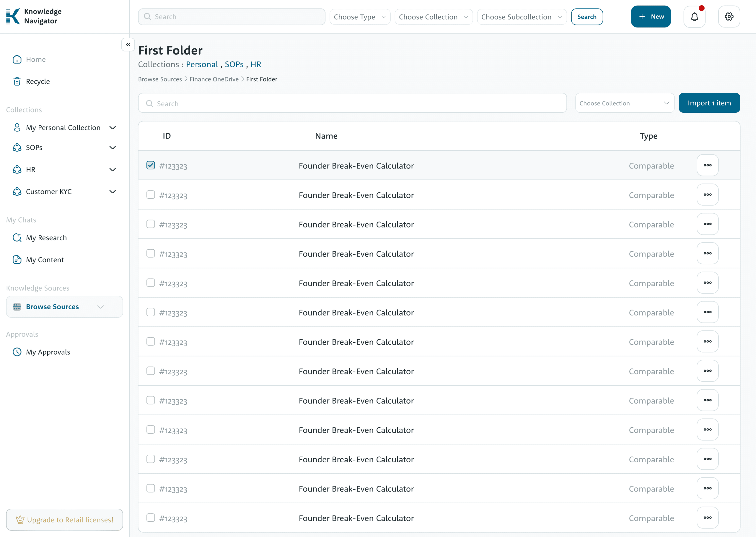Screen dimensions: 756x537
Task: Open My Content in sidebar
Action: pos(45,260)
